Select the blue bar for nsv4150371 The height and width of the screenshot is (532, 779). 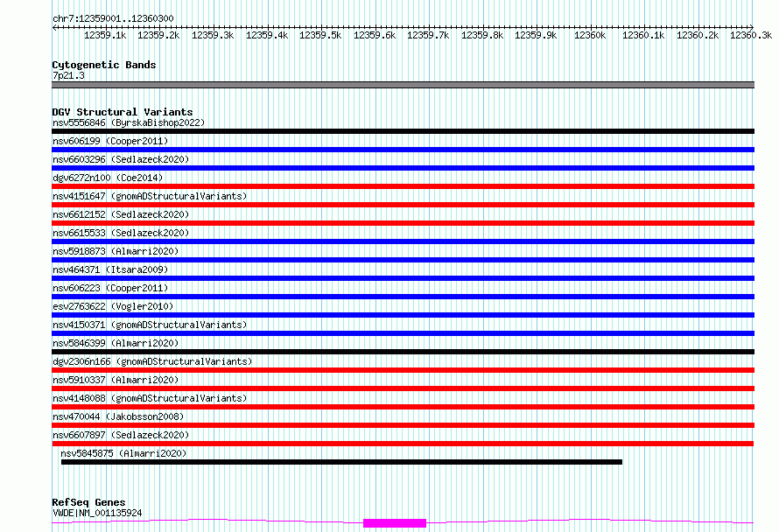403,333
